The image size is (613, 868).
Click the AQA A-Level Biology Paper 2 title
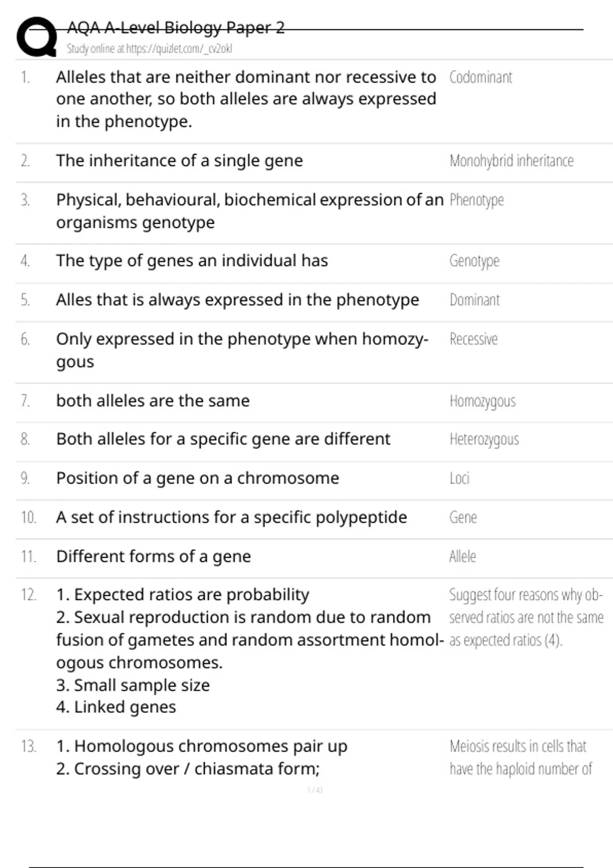click(x=176, y=28)
